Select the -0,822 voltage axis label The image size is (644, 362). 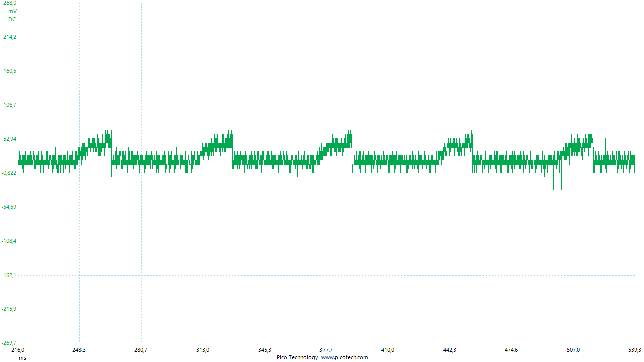point(9,173)
